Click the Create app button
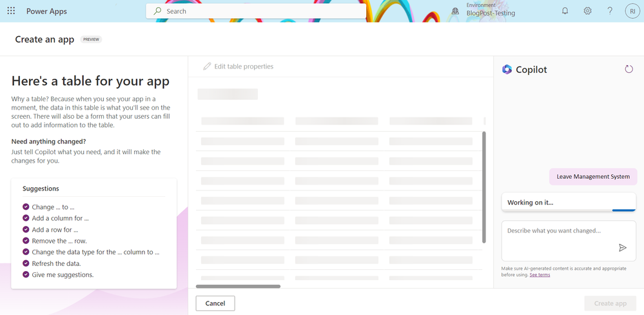 [x=610, y=303]
